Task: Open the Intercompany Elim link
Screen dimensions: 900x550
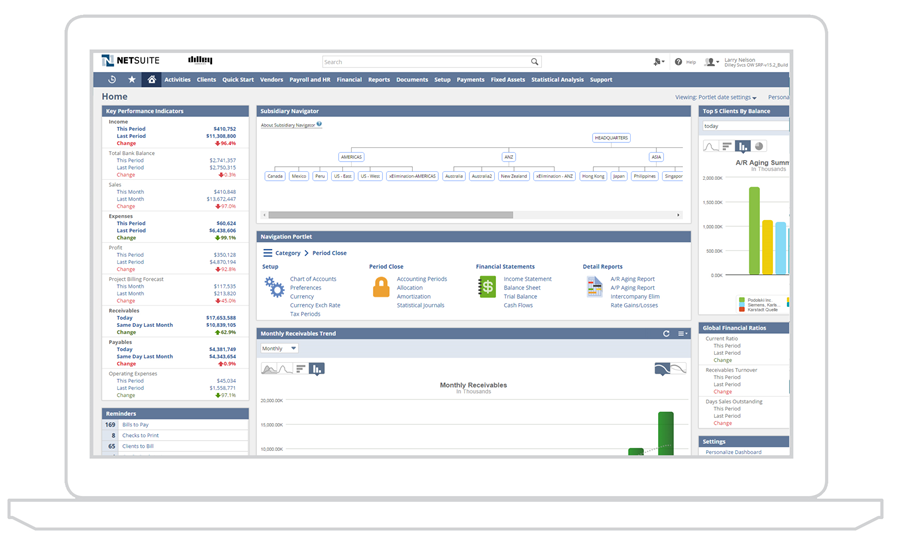Action: [x=635, y=297]
